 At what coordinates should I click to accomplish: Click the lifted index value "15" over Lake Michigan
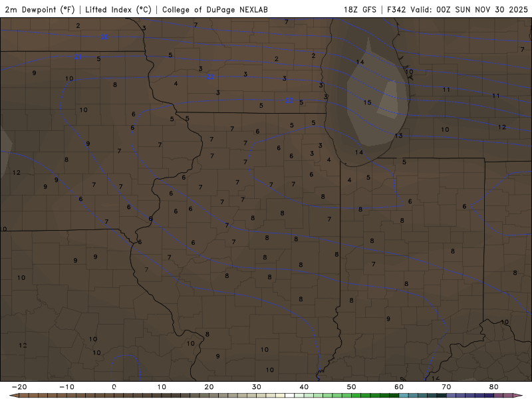pyautogui.click(x=367, y=102)
